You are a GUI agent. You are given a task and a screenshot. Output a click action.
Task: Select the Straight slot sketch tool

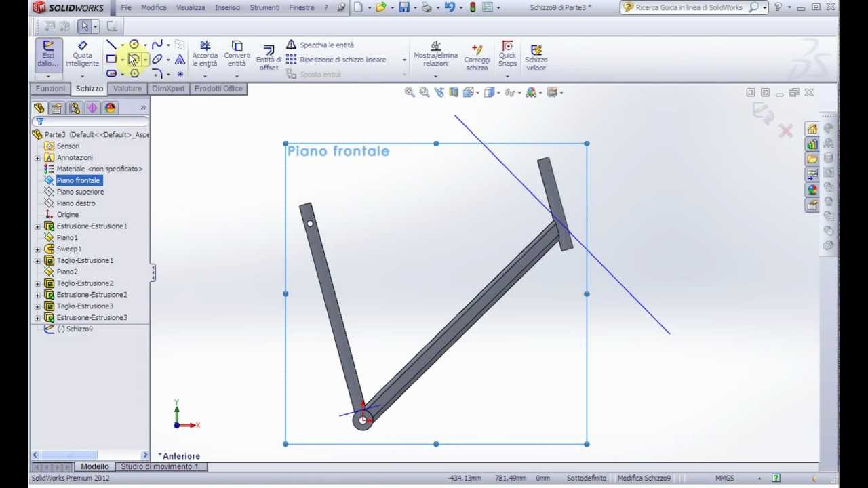pos(111,73)
